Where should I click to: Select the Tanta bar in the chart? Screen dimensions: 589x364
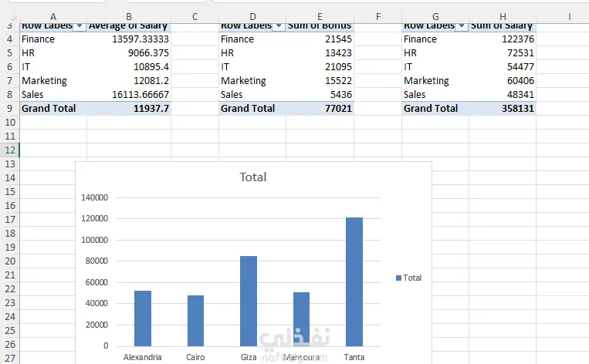354,281
